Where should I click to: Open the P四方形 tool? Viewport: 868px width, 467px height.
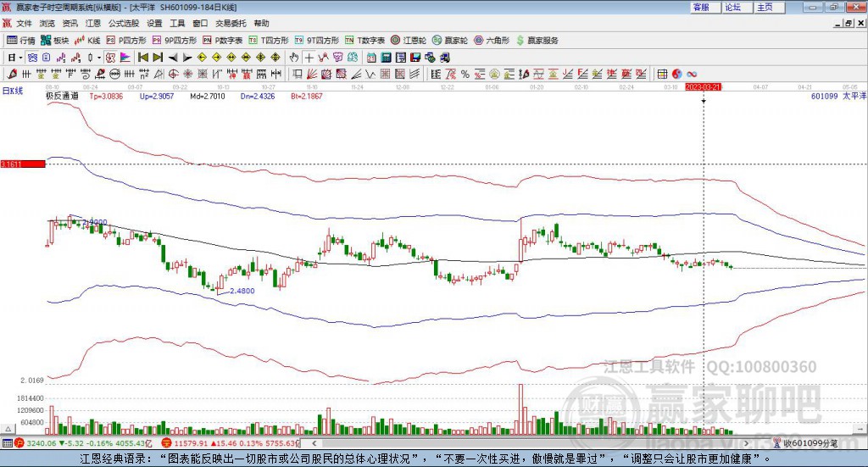(126, 41)
